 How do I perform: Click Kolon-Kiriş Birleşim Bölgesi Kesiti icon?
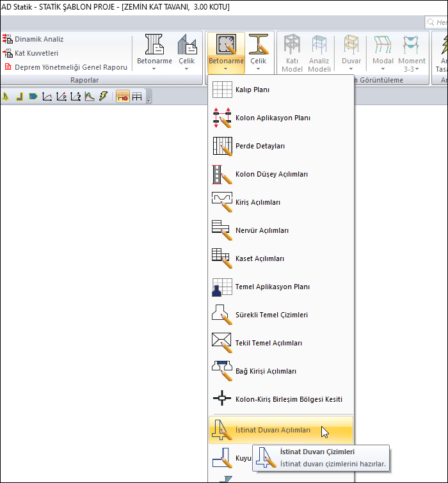coord(222,399)
